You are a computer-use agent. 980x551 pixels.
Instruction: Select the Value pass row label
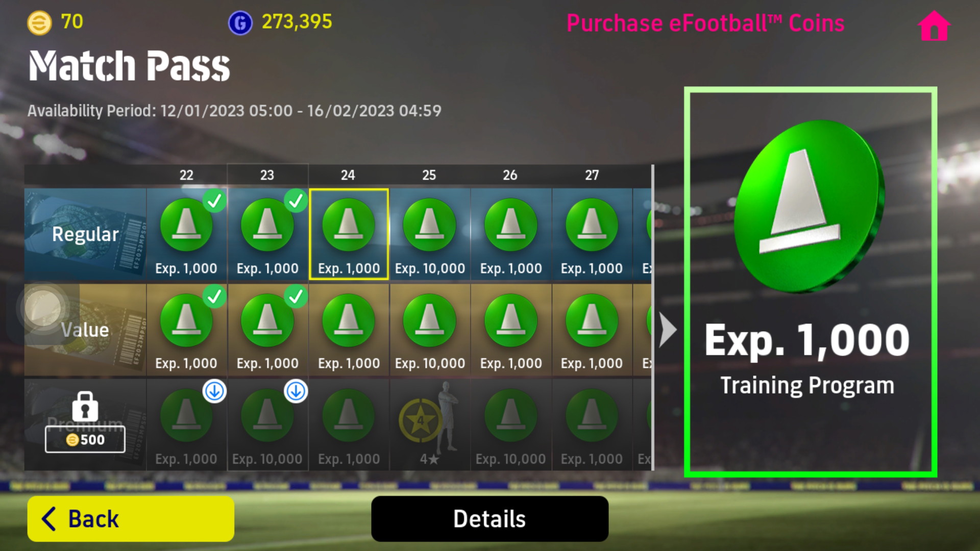point(85,330)
